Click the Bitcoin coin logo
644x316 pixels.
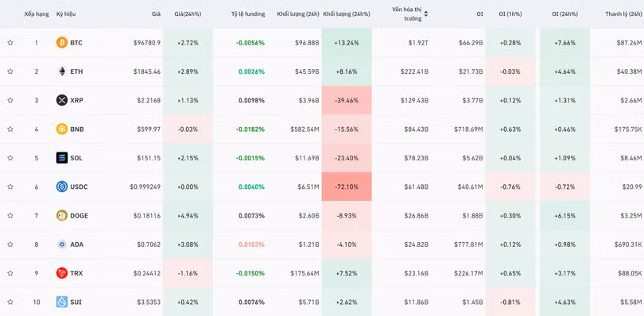(62, 43)
